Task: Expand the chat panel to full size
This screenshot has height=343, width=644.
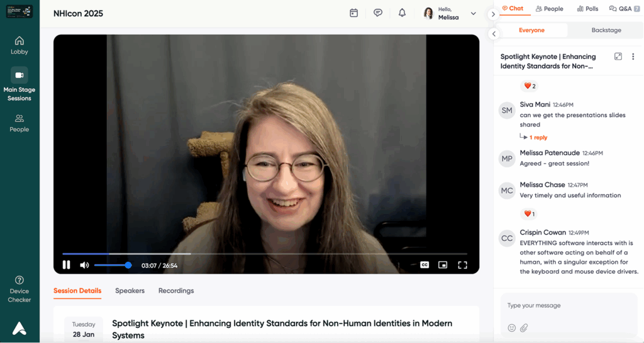Action: coord(618,57)
